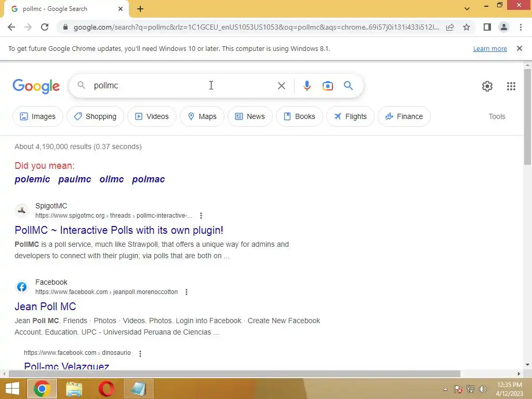This screenshot has width=532, height=399.
Task: Open the tab search dropdown arrow
Action: 467,9
